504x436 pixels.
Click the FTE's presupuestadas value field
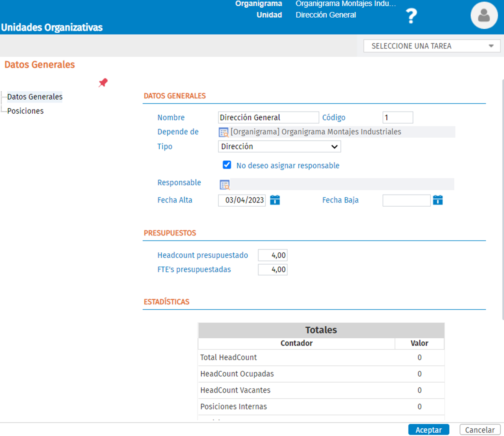273,269
